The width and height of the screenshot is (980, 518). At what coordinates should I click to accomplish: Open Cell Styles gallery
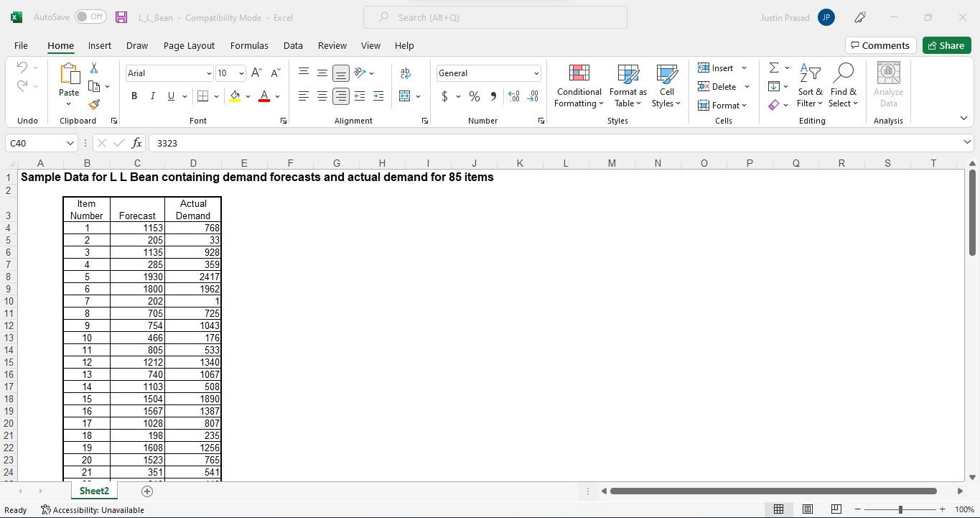click(666, 85)
